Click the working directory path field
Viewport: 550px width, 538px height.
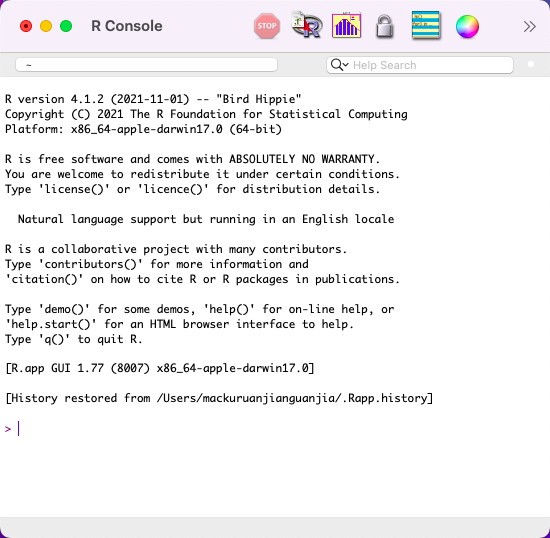coord(146,65)
